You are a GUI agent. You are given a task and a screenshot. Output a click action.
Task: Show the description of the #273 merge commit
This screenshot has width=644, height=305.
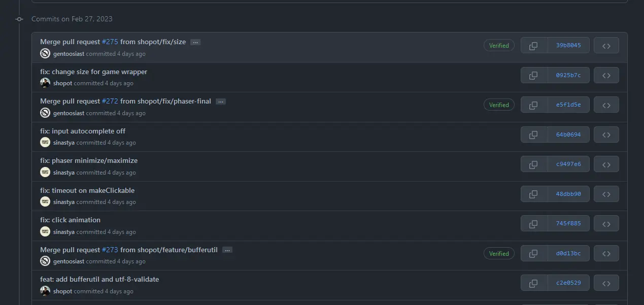227,250
